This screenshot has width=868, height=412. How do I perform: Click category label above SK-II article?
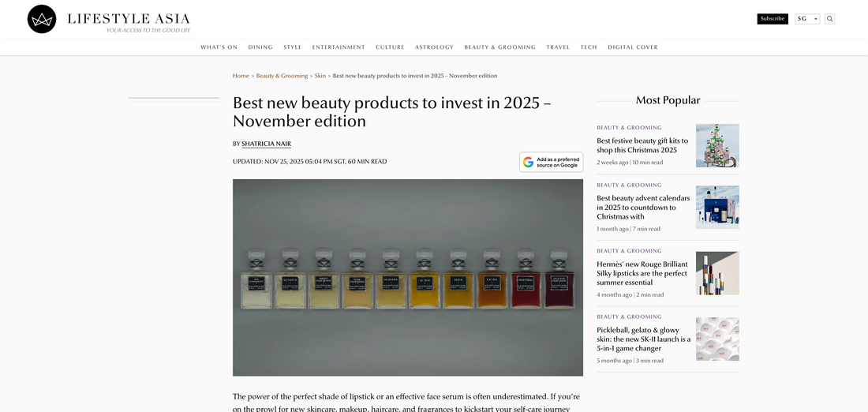(x=629, y=316)
